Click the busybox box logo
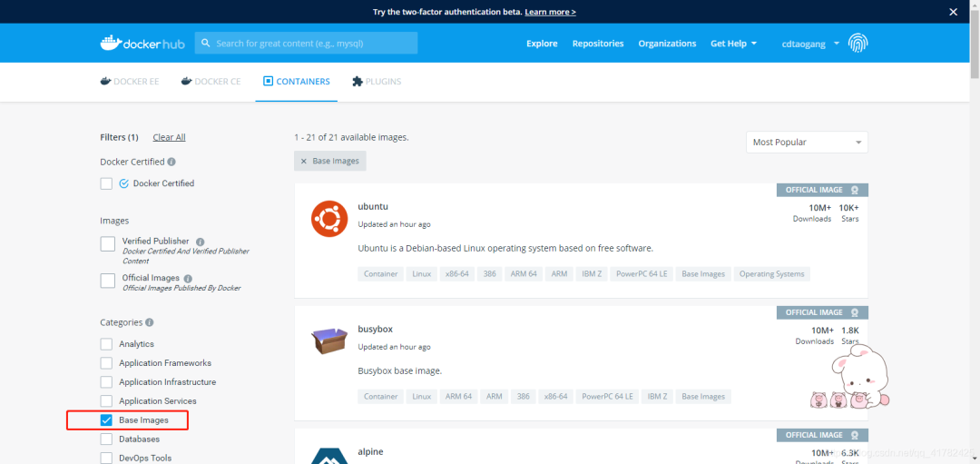This screenshot has height=464, width=980. pos(329,341)
